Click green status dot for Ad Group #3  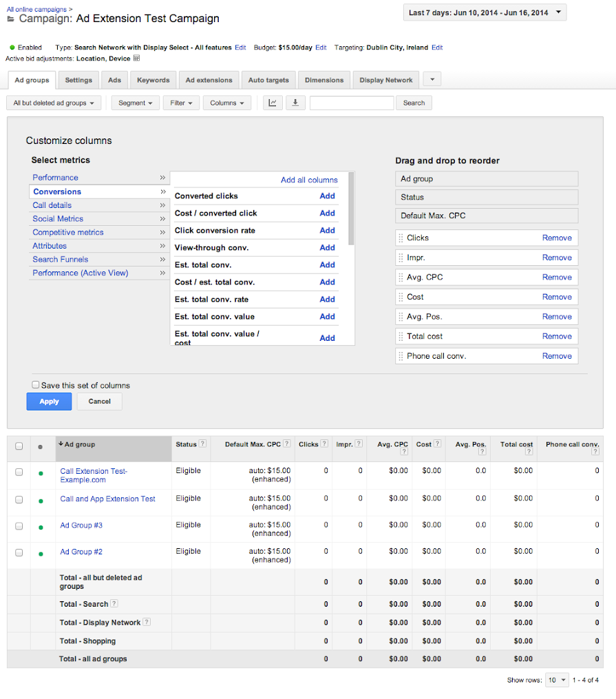point(41,527)
